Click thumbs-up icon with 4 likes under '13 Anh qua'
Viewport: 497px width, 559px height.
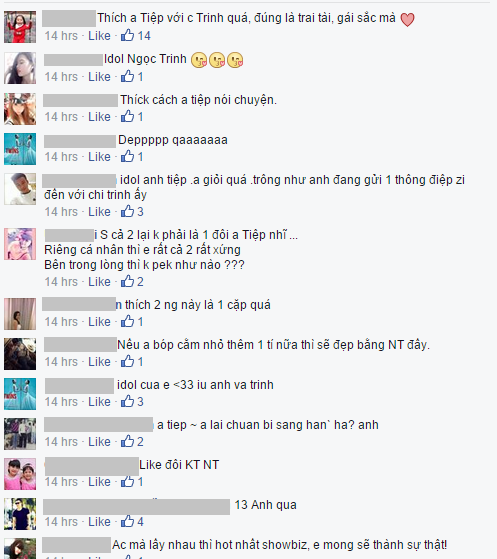click(x=127, y=522)
